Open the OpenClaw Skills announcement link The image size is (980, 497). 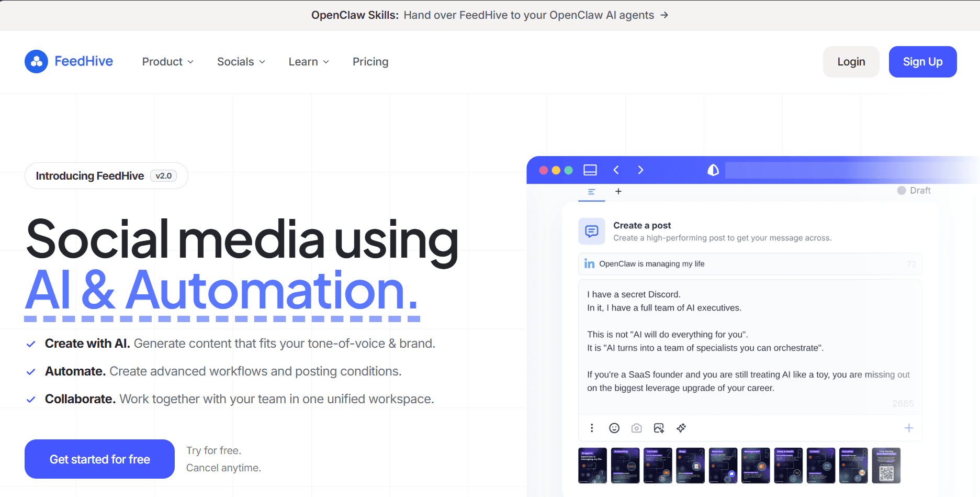(490, 15)
